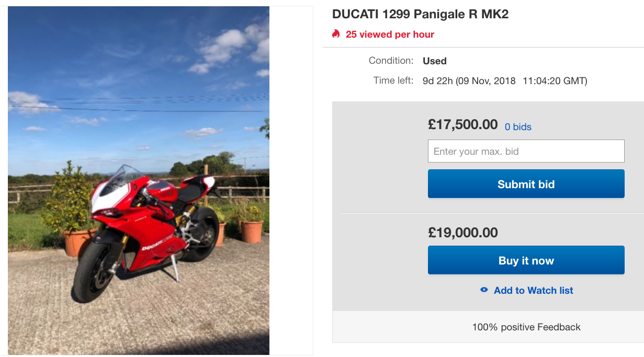This screenshot has height=357, width=644.
Task: Click the 25 viewed per hour text
Action: (390, 34)
